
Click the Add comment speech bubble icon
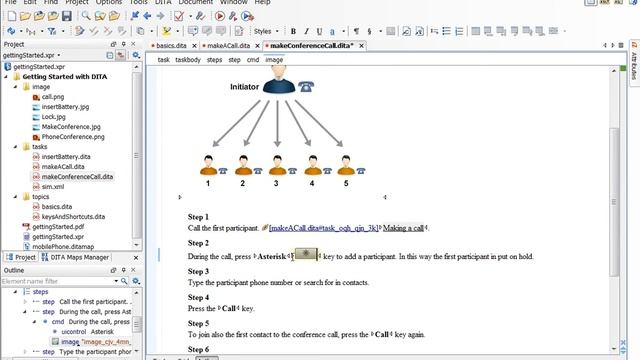pos(193,31)
